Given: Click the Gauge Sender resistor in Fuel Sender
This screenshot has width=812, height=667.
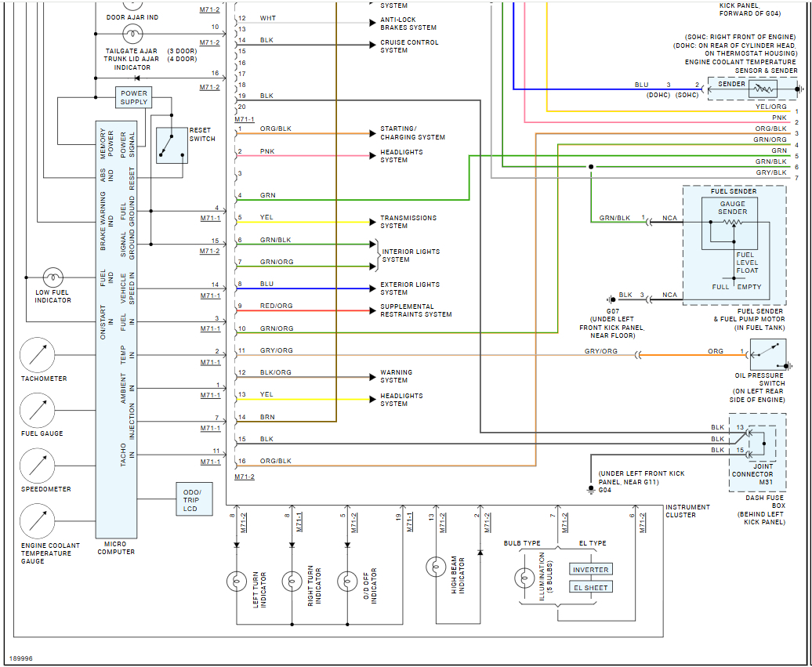Looking at the screenshot, I should (733, 222).
